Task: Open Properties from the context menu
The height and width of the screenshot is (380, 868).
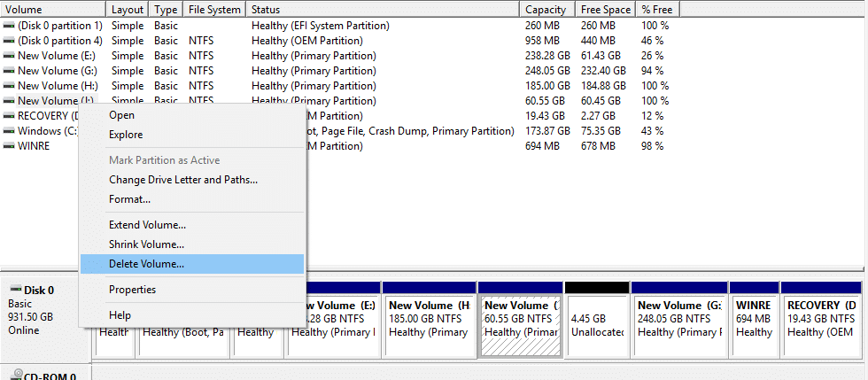Action: [x=132, y=290]
